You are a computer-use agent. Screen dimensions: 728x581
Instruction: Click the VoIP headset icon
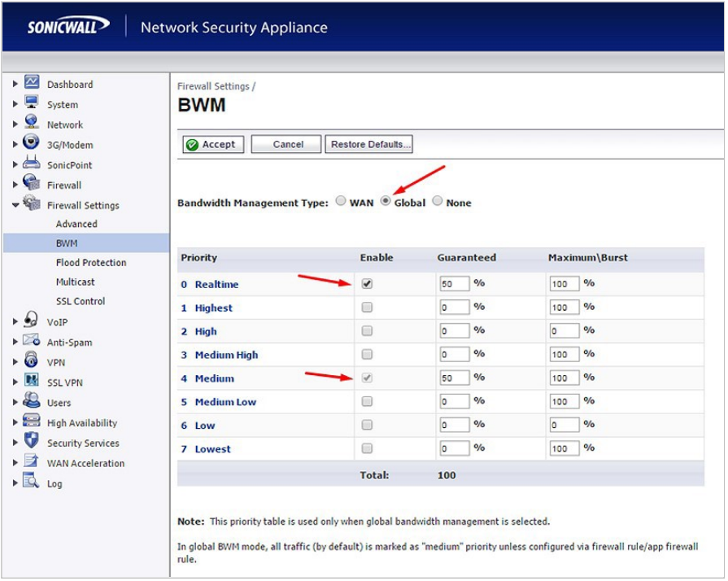pos(32,321)
